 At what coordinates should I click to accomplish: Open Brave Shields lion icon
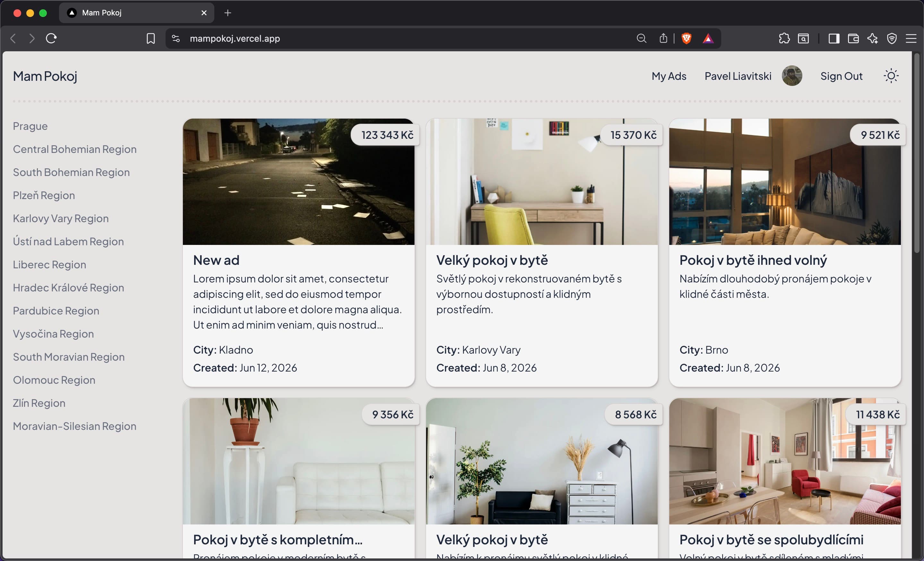tap(687, 38)
